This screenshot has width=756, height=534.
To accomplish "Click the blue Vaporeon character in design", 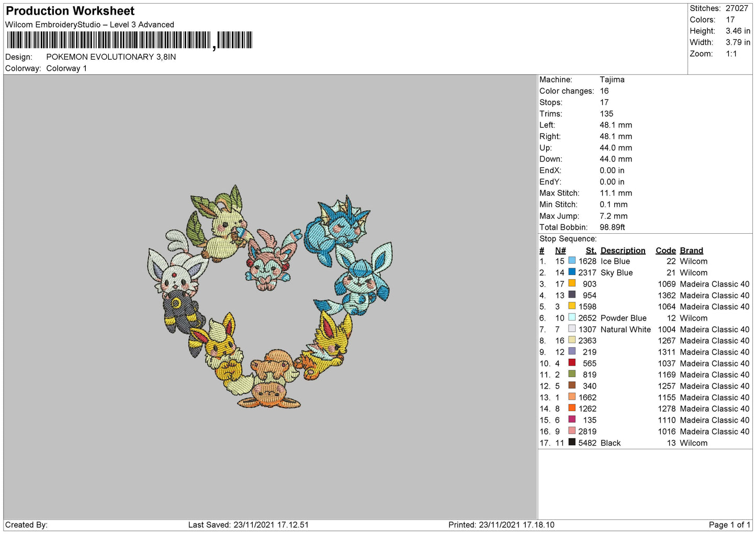I will click(x=335, y=225).
